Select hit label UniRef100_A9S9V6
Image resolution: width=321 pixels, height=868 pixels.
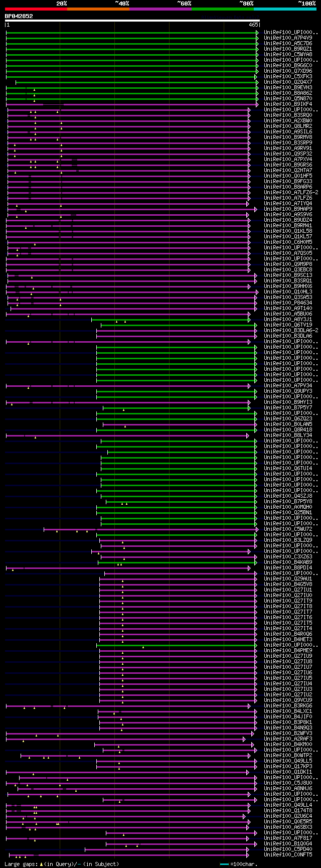tap(288, 214)
